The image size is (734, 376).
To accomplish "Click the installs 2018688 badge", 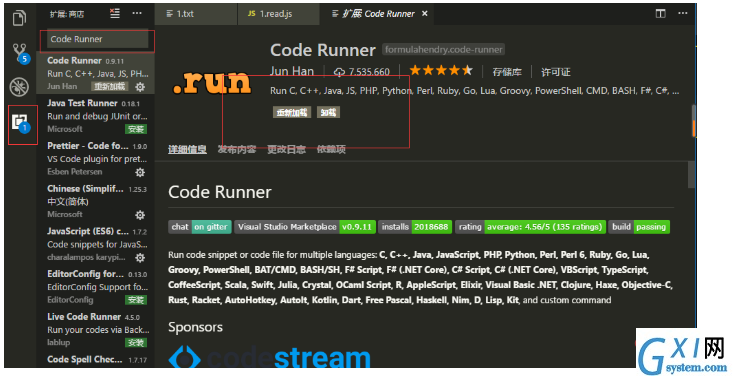I will (x=415, y=227).
